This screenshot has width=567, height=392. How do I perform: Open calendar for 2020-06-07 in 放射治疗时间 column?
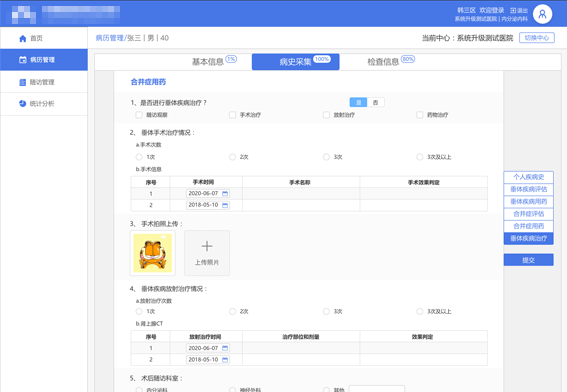[225, 348]
